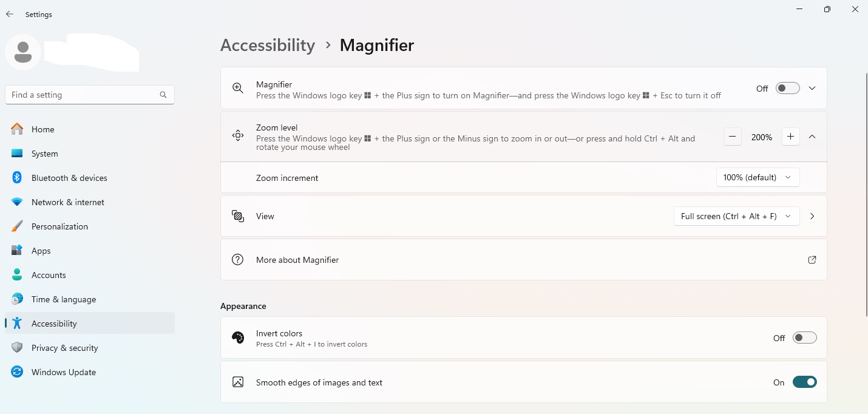This screenshot has width=868, height=414.
Task: Click the Accessibility breadcrumb link
Action: (x=268, y=46)
